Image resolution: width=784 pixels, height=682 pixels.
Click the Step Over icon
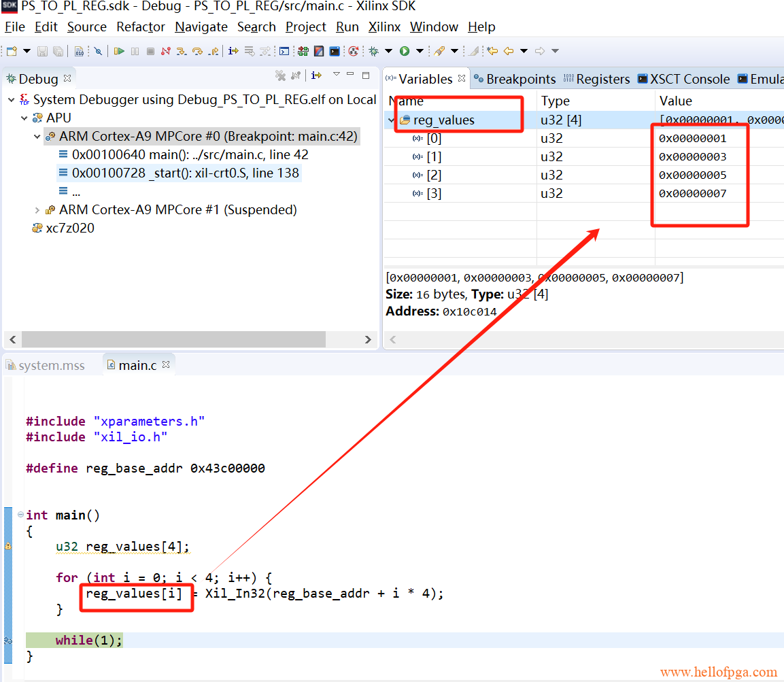197,51
